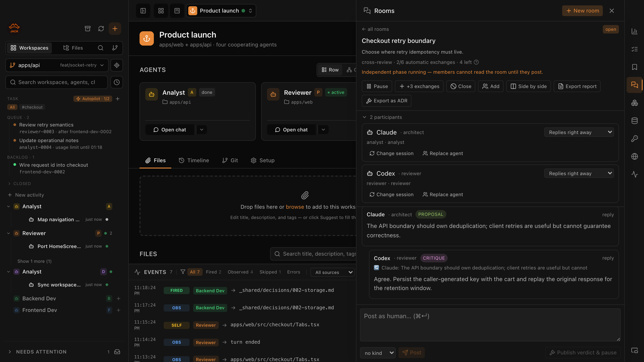Switch agents view to Row layout
Image resolution: width=644 pixels, height=362 pixels.
330,70
